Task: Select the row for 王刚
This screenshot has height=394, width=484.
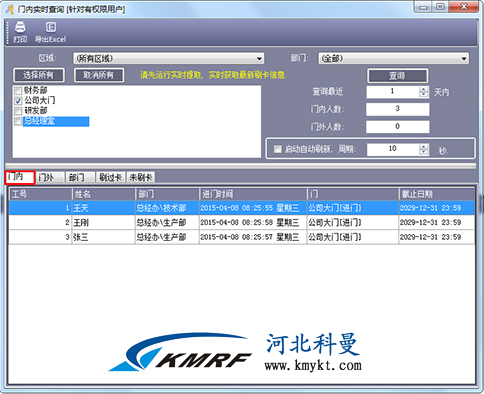Action: click(242, 222)
